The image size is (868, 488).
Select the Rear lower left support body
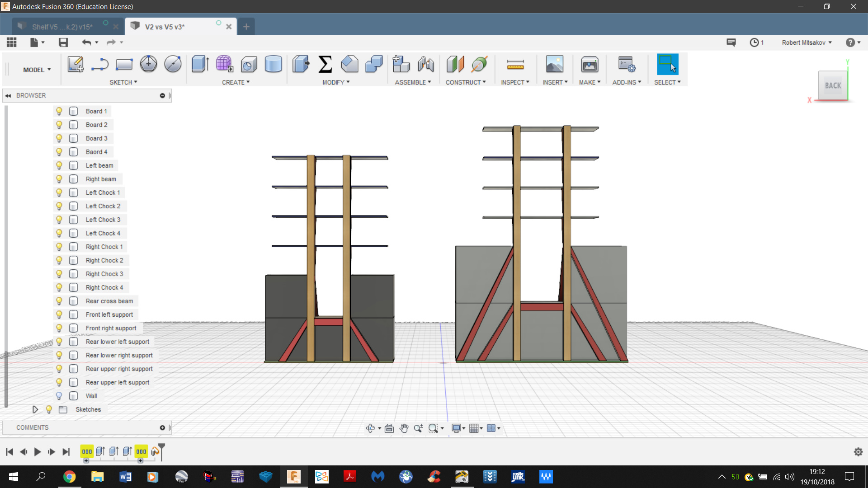point(117,342)
